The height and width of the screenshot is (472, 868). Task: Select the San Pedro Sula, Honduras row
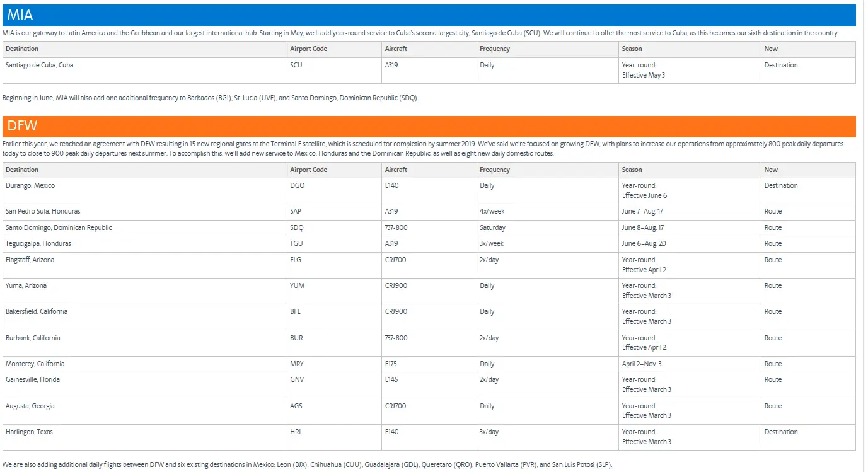point(43,212)
